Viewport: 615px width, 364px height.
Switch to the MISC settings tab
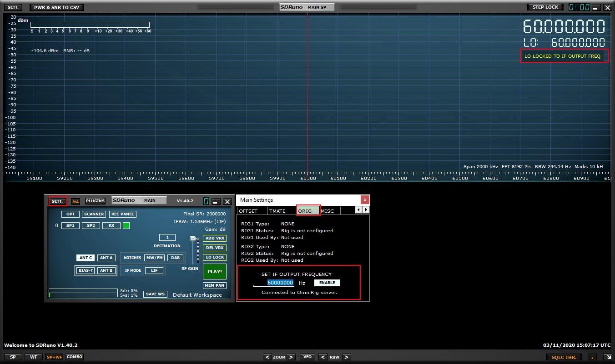click(x=328, y=211)
